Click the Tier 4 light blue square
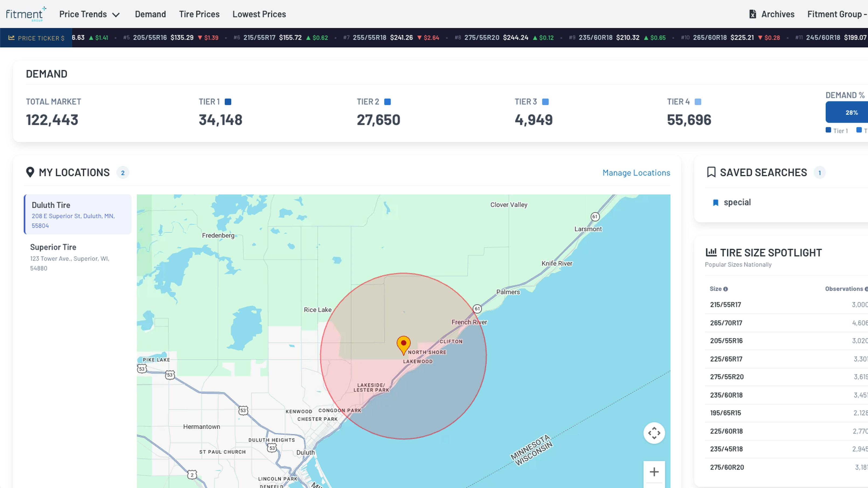This screenshot has height=488, width=868. (x=698, y=102)
